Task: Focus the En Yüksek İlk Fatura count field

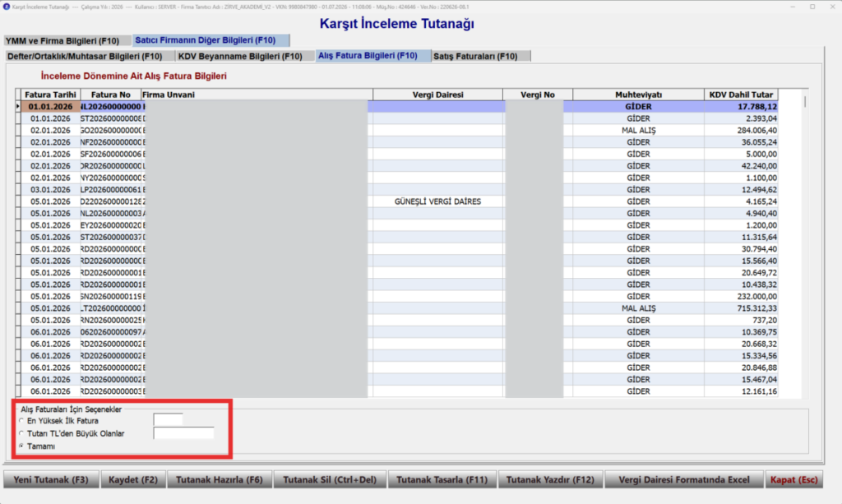Action: point(168,420)
